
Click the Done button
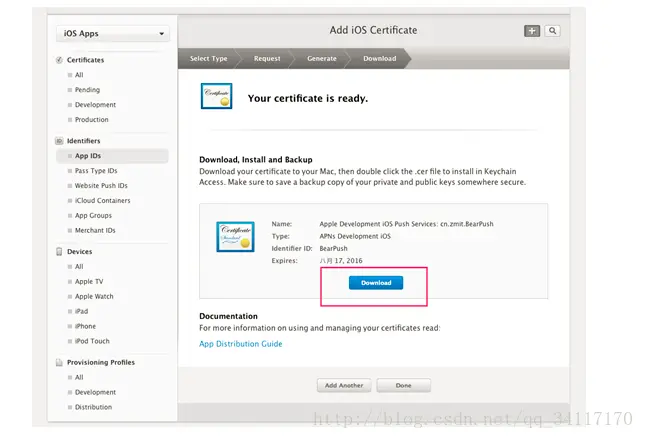tap(404, 386)
